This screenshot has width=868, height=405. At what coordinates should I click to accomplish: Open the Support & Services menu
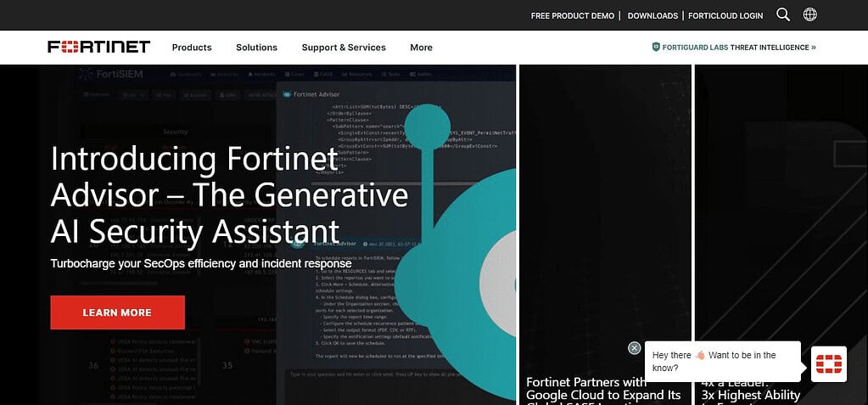pos(344,48)
